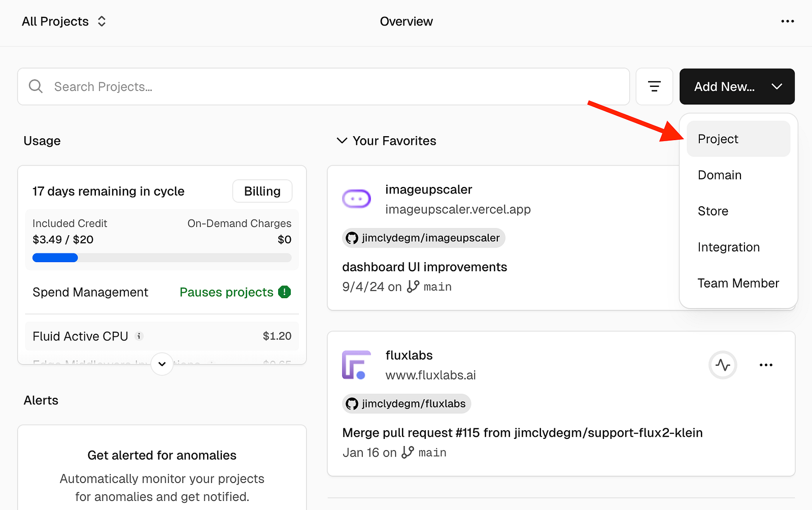This screenshot has height=510, width=812.
Task: Click the GitHub icon in fluxlabs repo badge
Action: 352,403
